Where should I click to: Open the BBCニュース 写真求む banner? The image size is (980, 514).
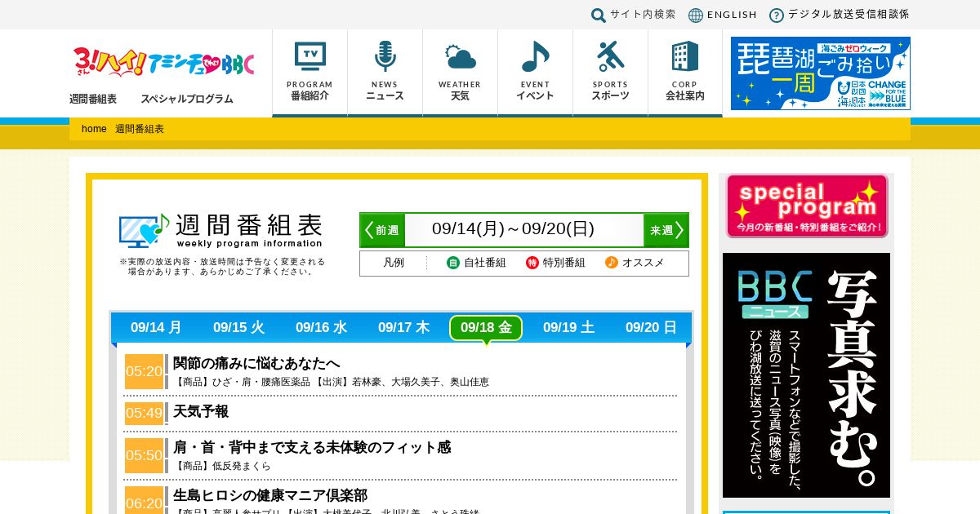[806, 375]
